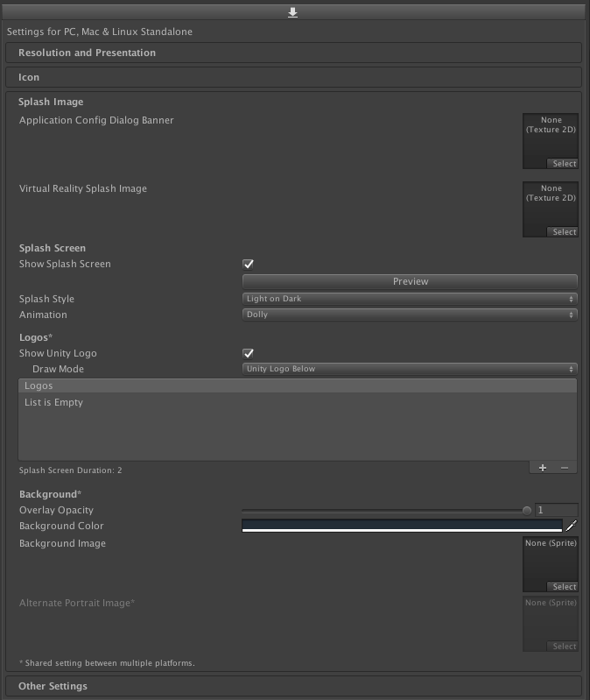The height and width of the screenshot is (700, 590).
Task: Remove a logo with the minus button
Action: tap(565, 468)
